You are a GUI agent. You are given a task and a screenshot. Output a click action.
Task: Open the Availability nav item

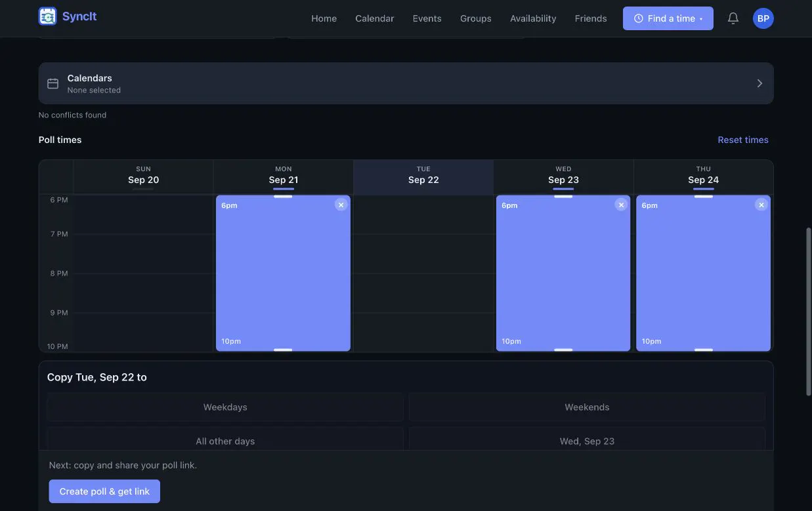click(533, 18)
